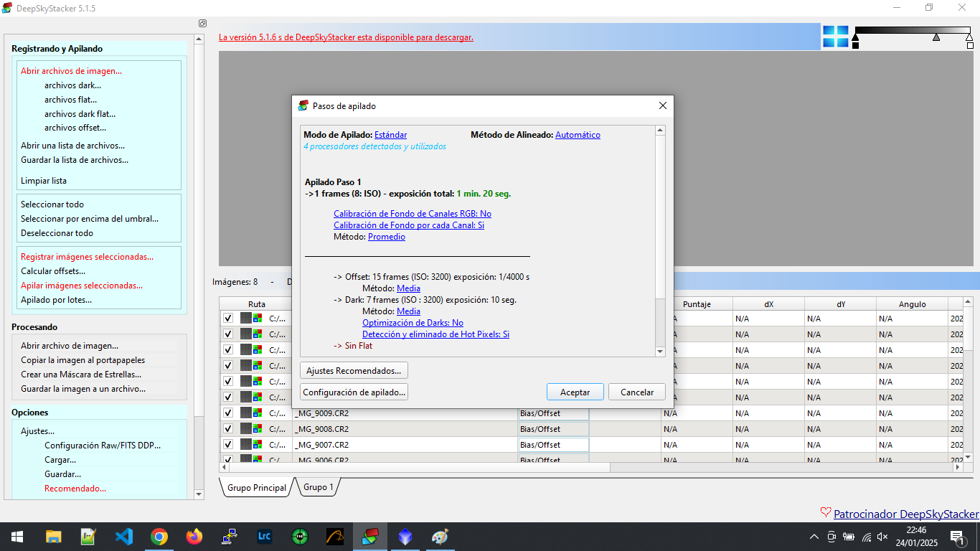Click the white point triangle on gradient
Viewport: 980px width, 551px height.
click(969, 37)
